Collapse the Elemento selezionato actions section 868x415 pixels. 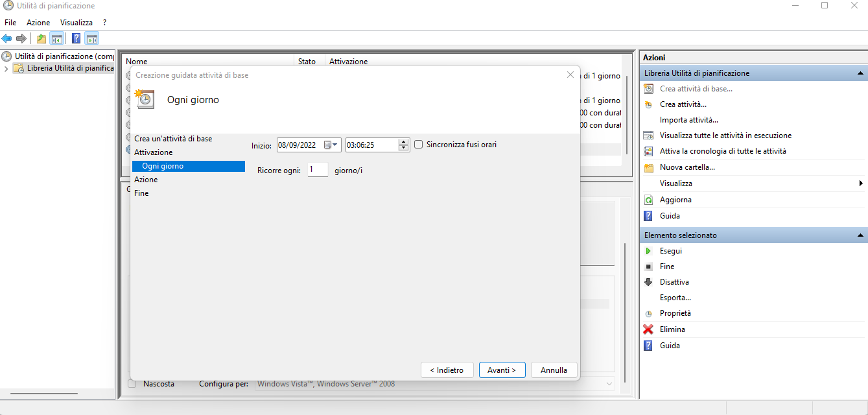tap(860, 235)
